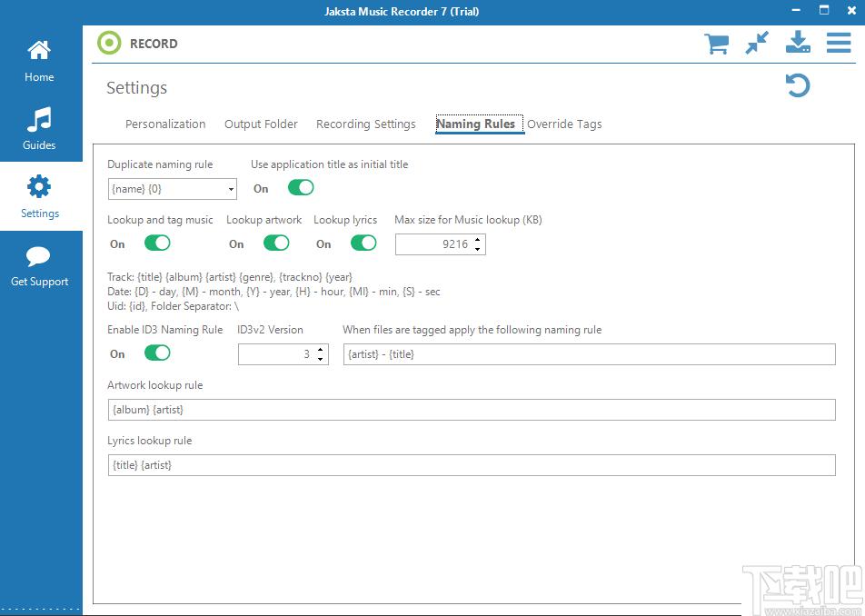Viewport: 865px width, 616px height.
Task: Decrease the ID3v2 Version number
Action: [x=320, y=359]
